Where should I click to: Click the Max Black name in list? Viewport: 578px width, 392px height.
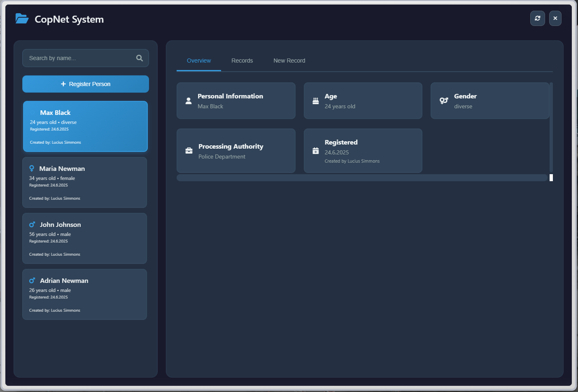[x=55, y=112]
